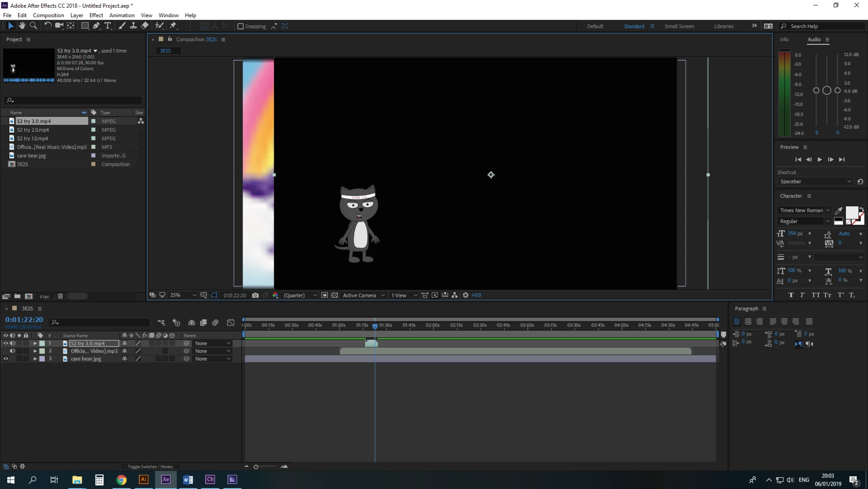The height and width of the screenshot is (489, 868).
Task: Expand the S2 try 3.0.mp4 layer properties
Action: (35, 343)
